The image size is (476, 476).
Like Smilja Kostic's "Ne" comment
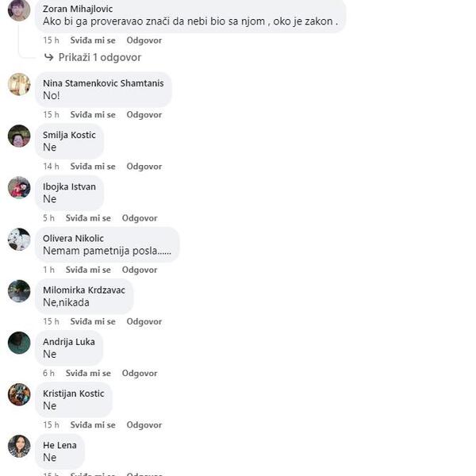pos(93,167)
